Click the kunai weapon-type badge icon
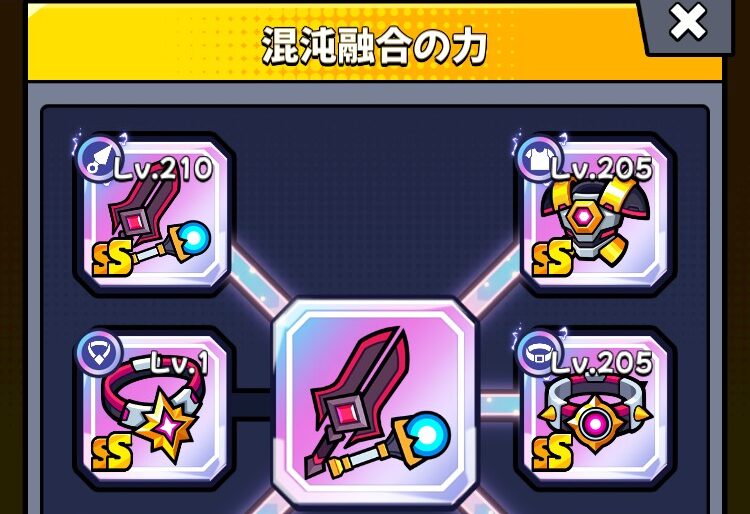 click(99, 158)
